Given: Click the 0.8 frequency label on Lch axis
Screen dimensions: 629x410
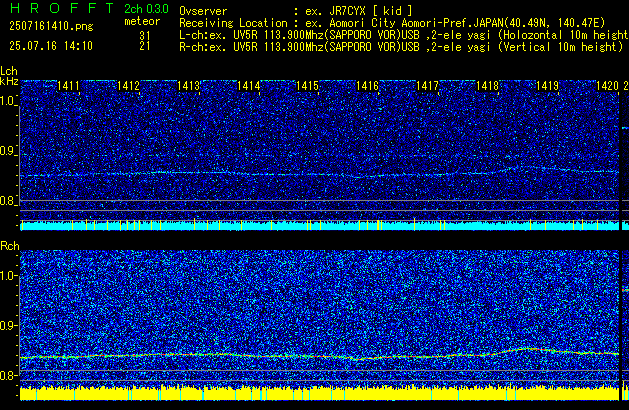Looking at the screenshot, I should (8, 201).
